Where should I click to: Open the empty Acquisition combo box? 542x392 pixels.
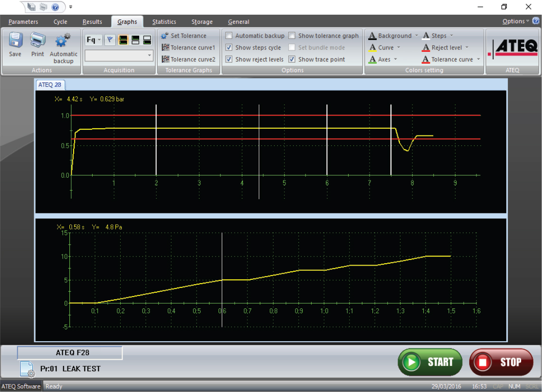119,56
